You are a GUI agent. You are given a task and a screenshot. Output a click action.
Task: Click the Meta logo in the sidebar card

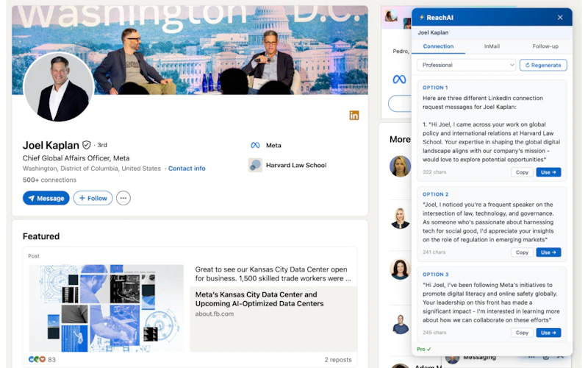[x=399, y=79]
